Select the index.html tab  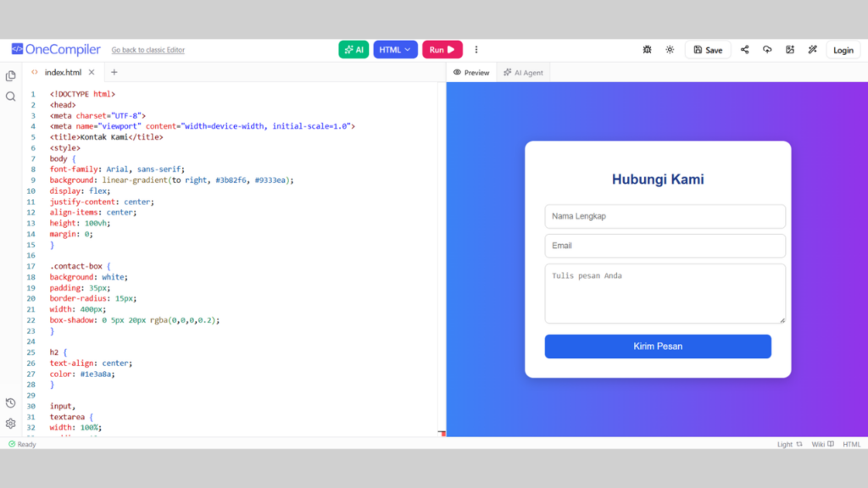(x=63, y=73)
